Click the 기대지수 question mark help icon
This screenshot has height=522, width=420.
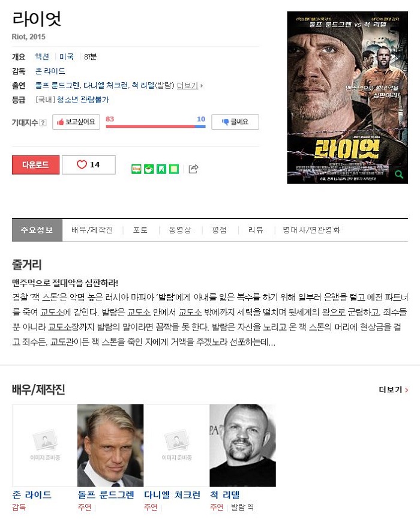coord(43,122)
